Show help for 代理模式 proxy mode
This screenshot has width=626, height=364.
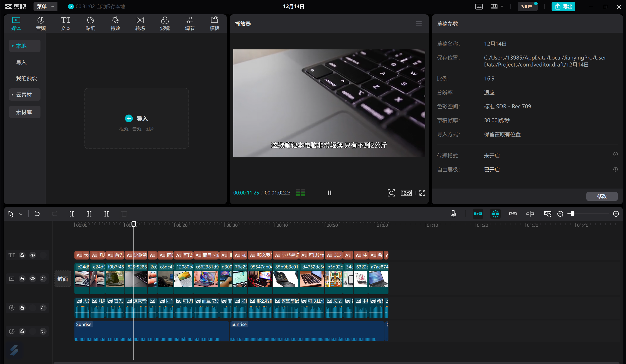pos(615,154)
